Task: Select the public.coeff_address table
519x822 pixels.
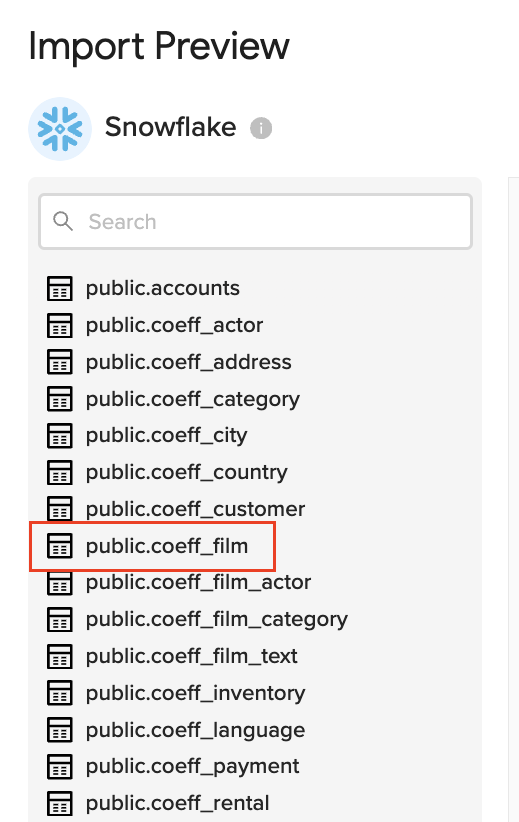Action: point(189,362)
